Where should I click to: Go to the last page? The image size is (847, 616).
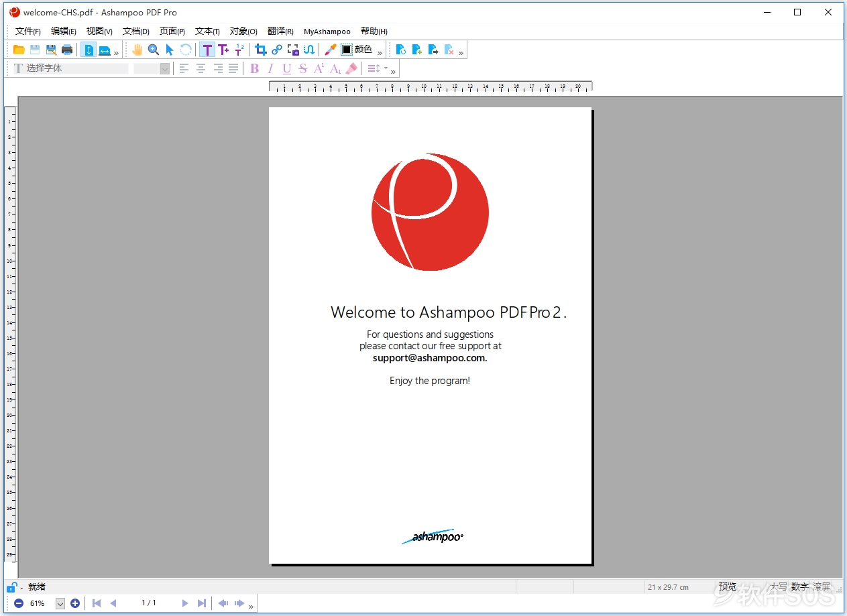coord(201,603)
